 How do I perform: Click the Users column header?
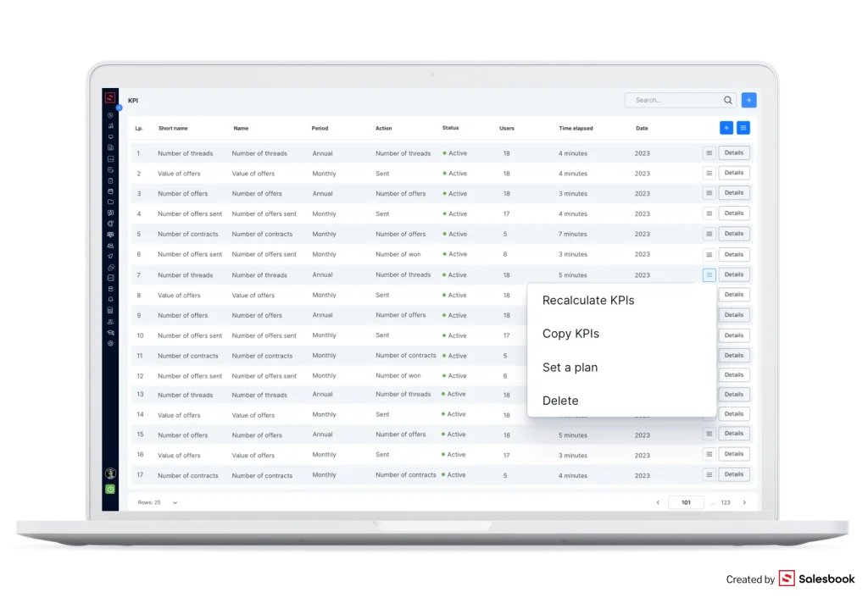tap(507, 129)
